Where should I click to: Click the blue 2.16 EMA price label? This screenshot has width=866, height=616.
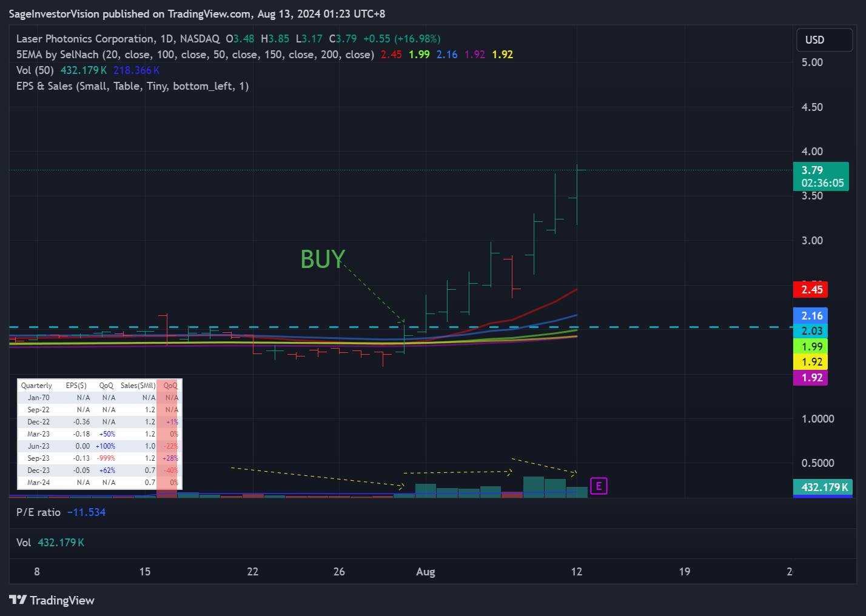pyautogui.click(x=811, y=316)
